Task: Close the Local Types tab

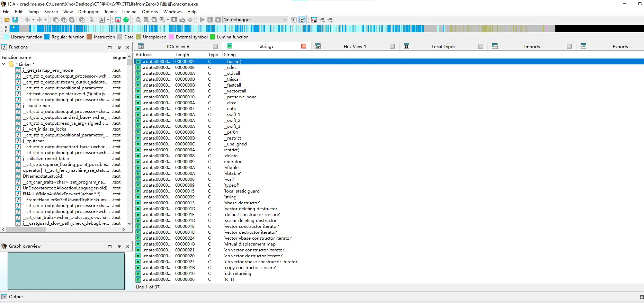Action: 481,46
